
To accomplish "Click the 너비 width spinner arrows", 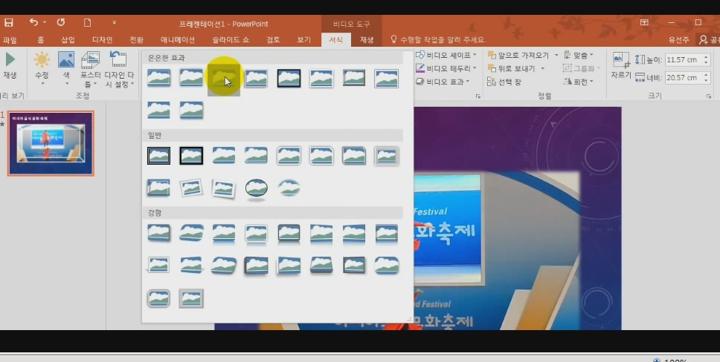I will (x=706, y=77).
